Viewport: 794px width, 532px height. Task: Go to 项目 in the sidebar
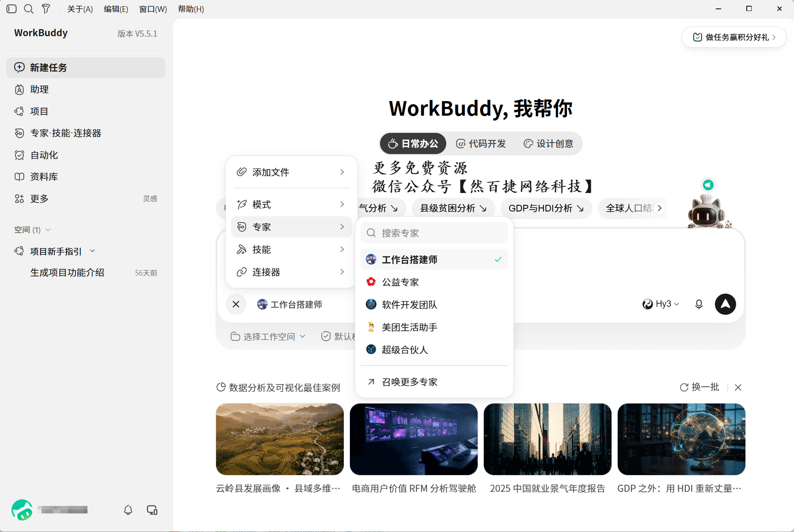(86, 111)
